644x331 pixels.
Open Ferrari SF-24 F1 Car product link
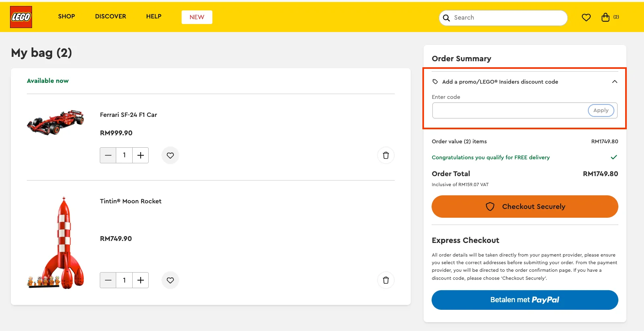[x=128, y=115]
